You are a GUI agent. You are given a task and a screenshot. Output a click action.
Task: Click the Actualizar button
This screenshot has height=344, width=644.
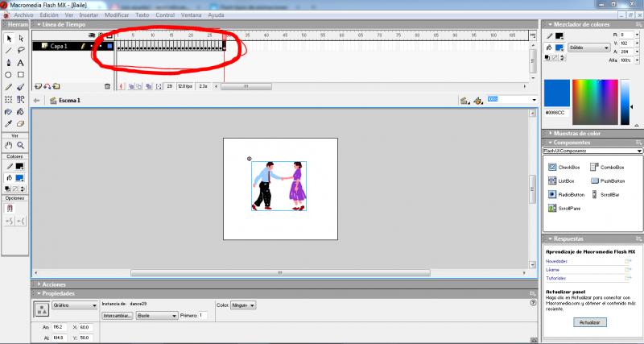point(590,322)
